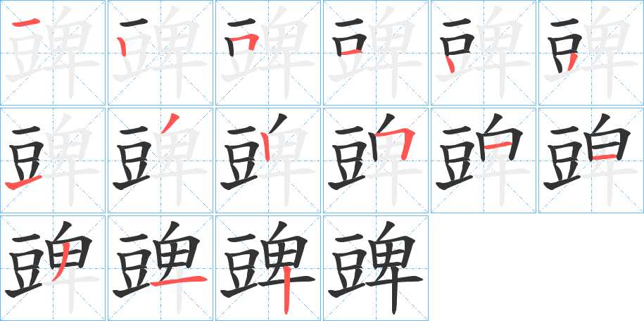Click the empty white area after the final character
Viewport: 644px width, 321px height.
coord(536,268)
